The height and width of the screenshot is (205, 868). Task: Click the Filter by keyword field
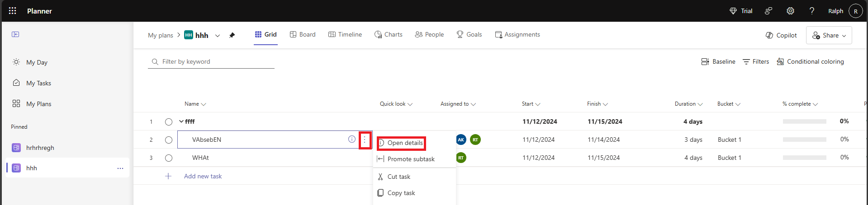pos(211,61)
